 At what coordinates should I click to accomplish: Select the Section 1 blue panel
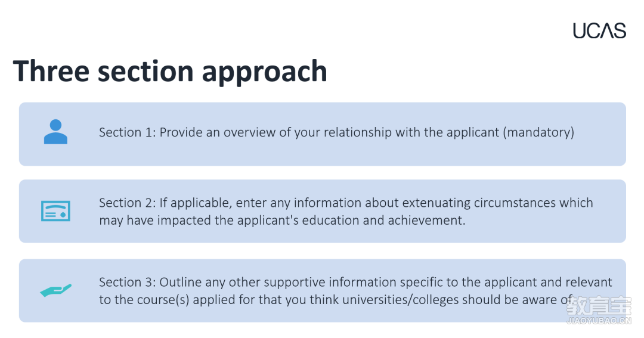click(323, 134)
